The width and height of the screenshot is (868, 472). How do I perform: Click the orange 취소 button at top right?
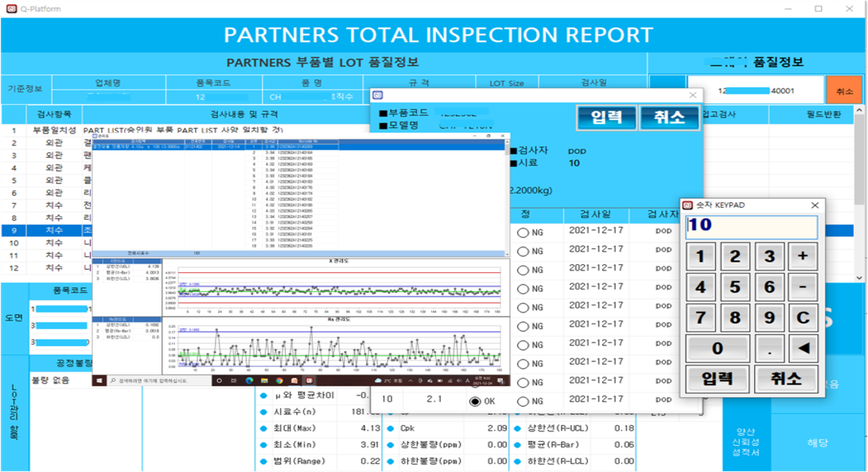point(843,91)
